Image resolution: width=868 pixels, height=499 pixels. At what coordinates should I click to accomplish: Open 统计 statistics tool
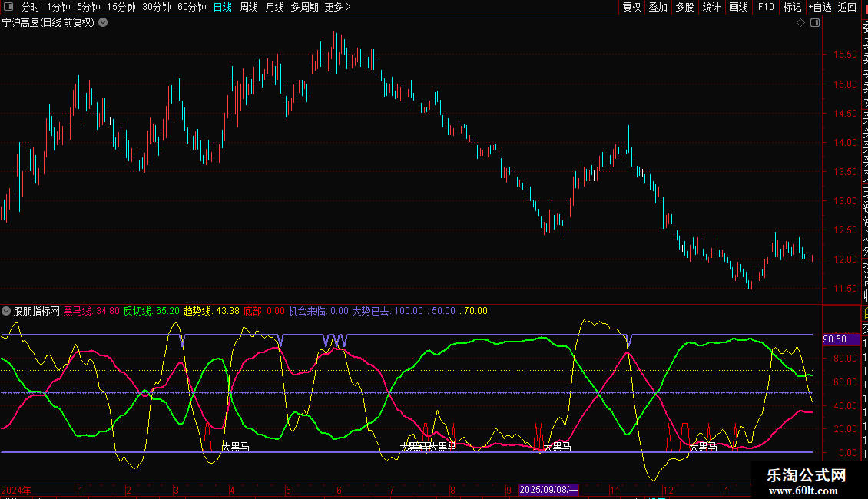711,7
